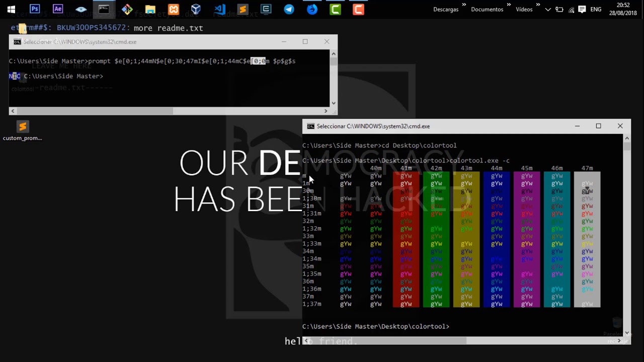Open Visual Studio Code from the taskbar
The image size is (644, 362).
pos(219,9)
